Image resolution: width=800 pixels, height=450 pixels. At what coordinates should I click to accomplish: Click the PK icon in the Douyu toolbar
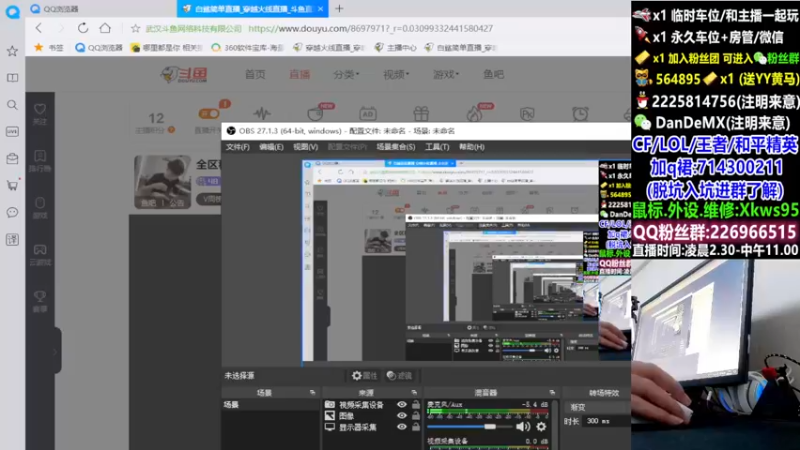click(527, 113)
